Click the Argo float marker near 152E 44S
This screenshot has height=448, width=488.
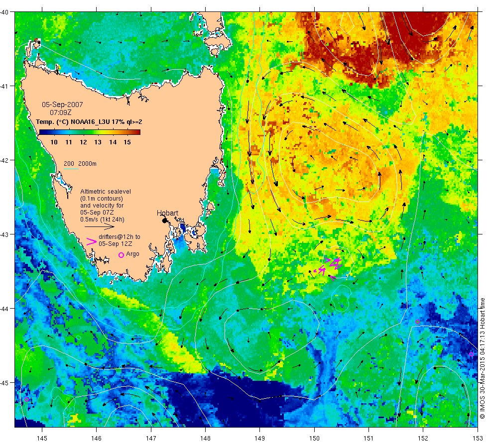click(x=418, y=322)
